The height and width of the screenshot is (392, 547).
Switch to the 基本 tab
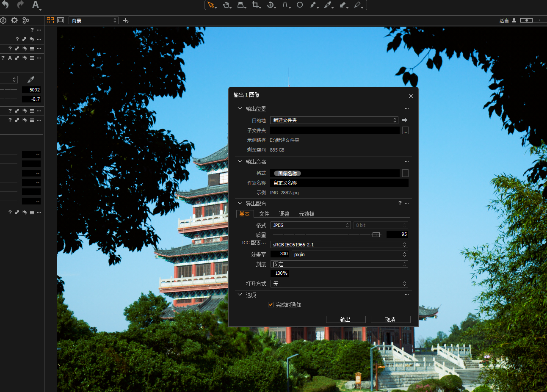(245, 214)
